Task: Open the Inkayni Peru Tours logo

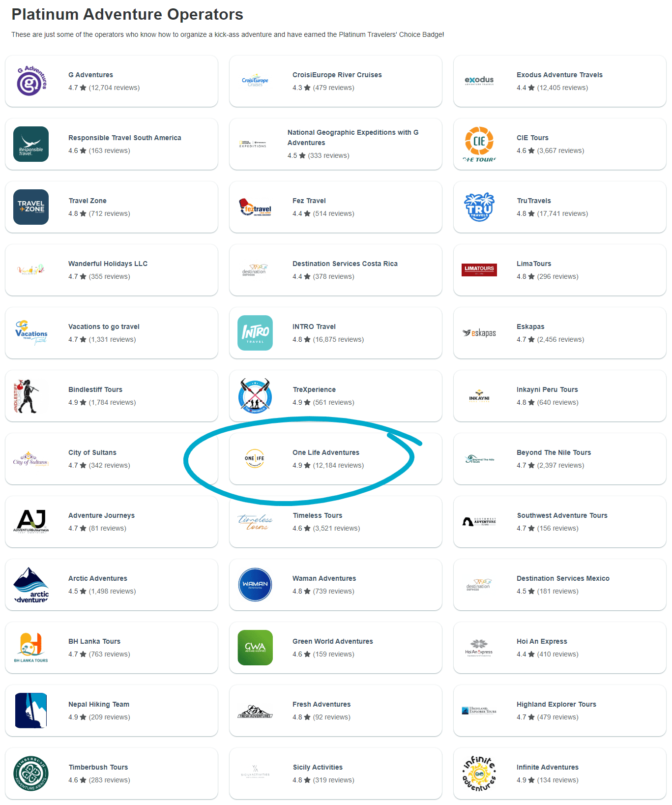Action: point(479,396)
